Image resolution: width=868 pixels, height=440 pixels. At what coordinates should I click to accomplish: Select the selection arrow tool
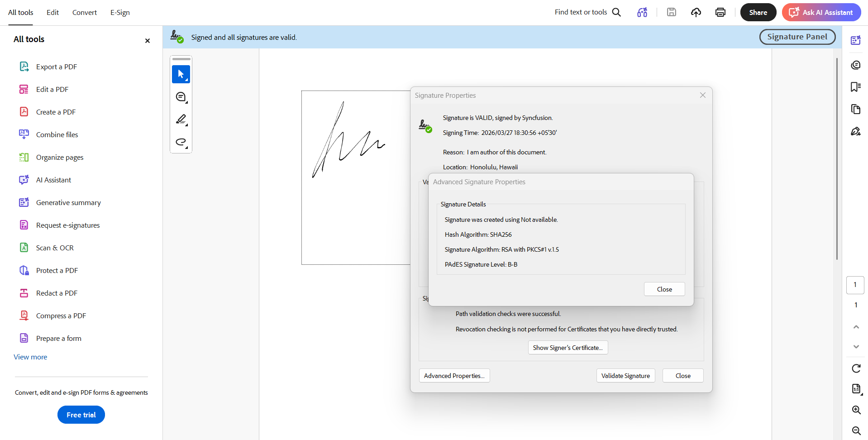tap(181, 74)
